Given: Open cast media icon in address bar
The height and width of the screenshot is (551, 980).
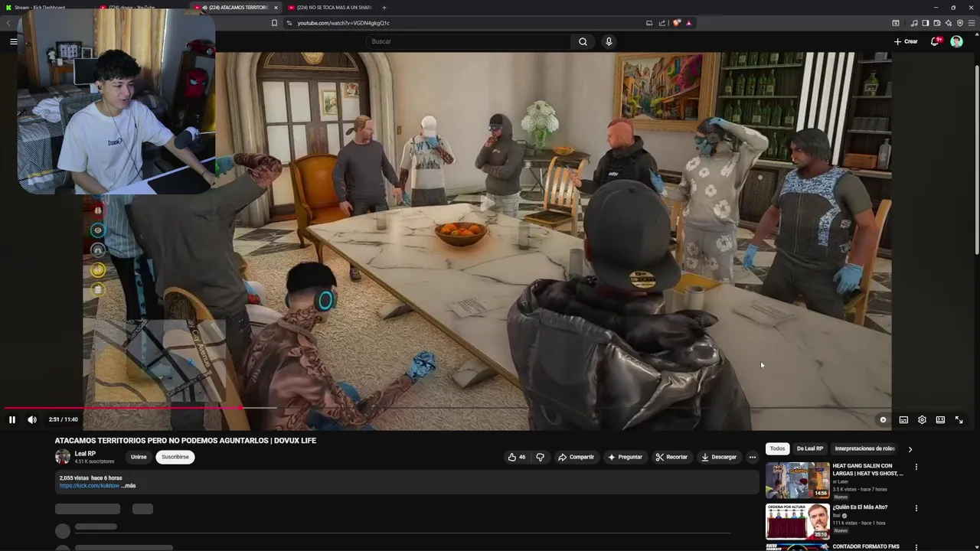Looking at the screenshot, I should click(x=649, y=23).
